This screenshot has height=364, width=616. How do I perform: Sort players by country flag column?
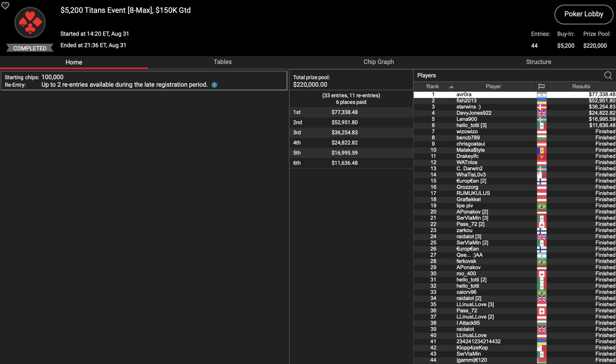pyautogui.click(x=541, y=87)
